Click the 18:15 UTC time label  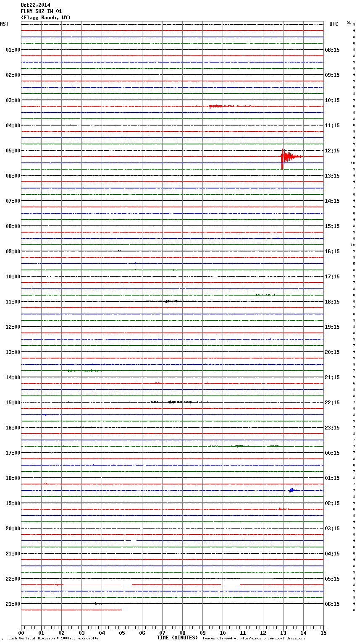tap(332, 302)
